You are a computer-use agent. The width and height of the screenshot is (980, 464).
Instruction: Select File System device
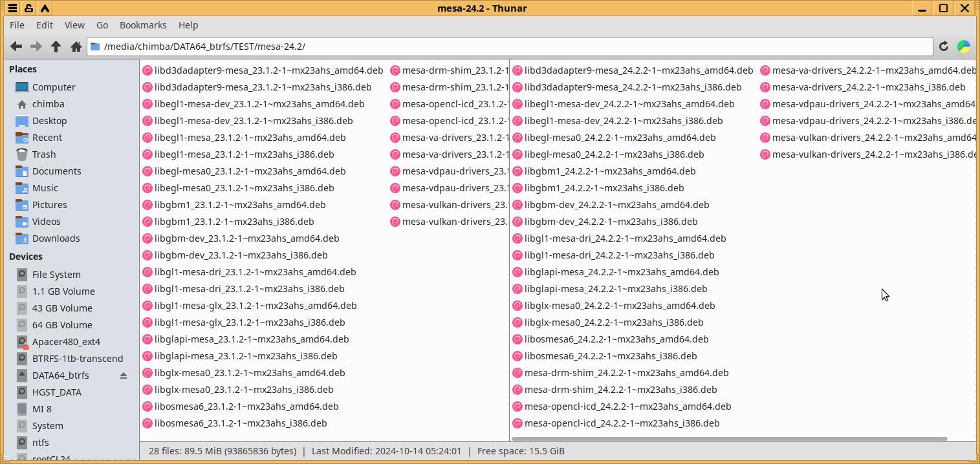coord(56,275)
